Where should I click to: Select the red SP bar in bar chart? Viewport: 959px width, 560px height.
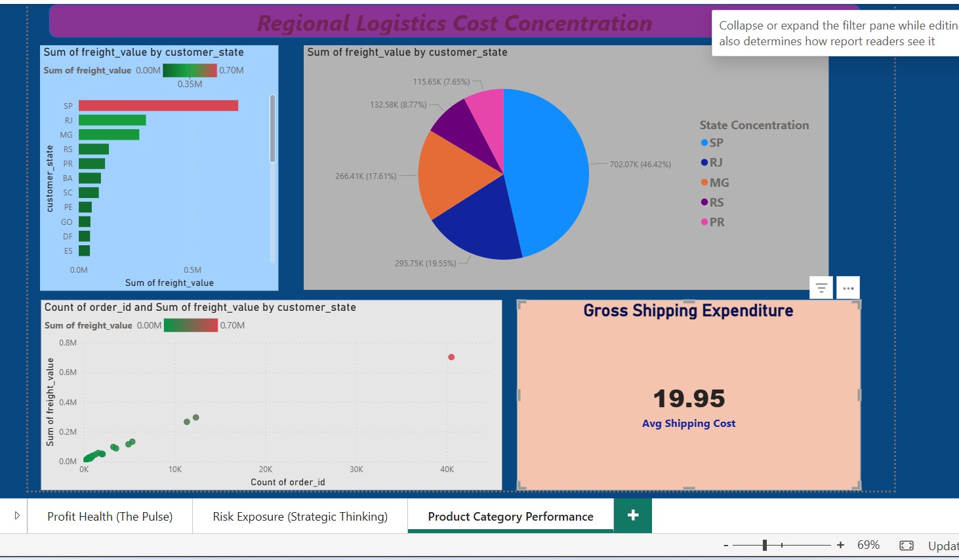pyautogui.click(x=158, y=106)
